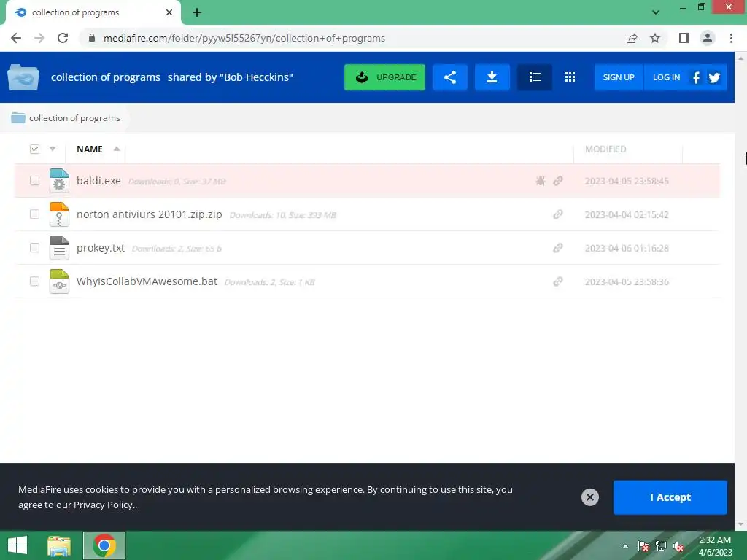This screenshot has height=560, width=747.
Task: Click page scrollbar down arrow
Action: (740, 525)
